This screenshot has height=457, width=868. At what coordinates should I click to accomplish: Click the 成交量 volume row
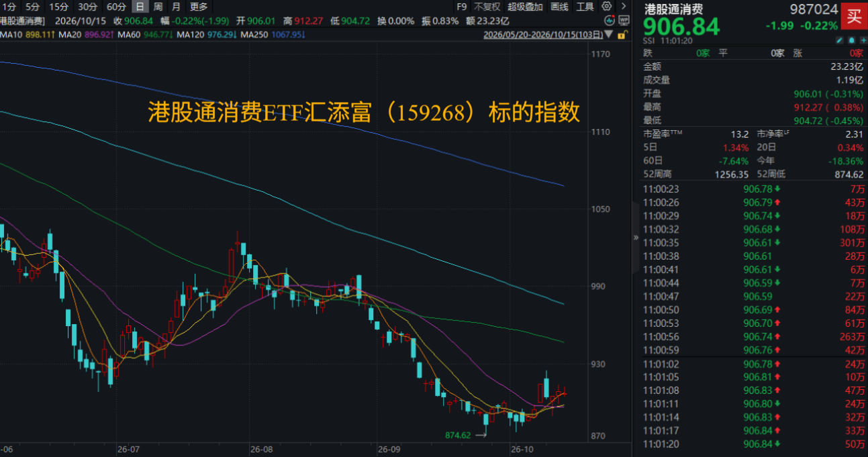[x=753, y=80]
